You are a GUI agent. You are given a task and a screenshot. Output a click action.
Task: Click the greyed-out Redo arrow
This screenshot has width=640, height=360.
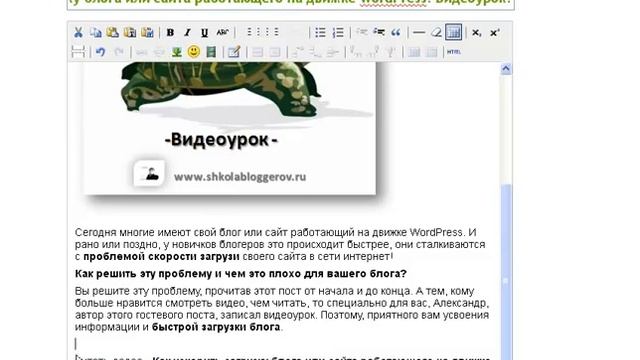click(118, 52)
